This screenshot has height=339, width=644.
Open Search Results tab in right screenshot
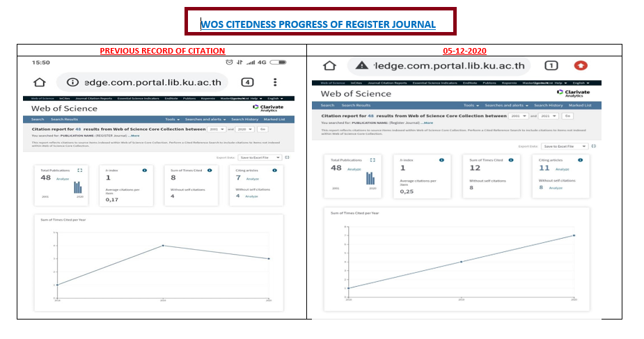point(356,106)
